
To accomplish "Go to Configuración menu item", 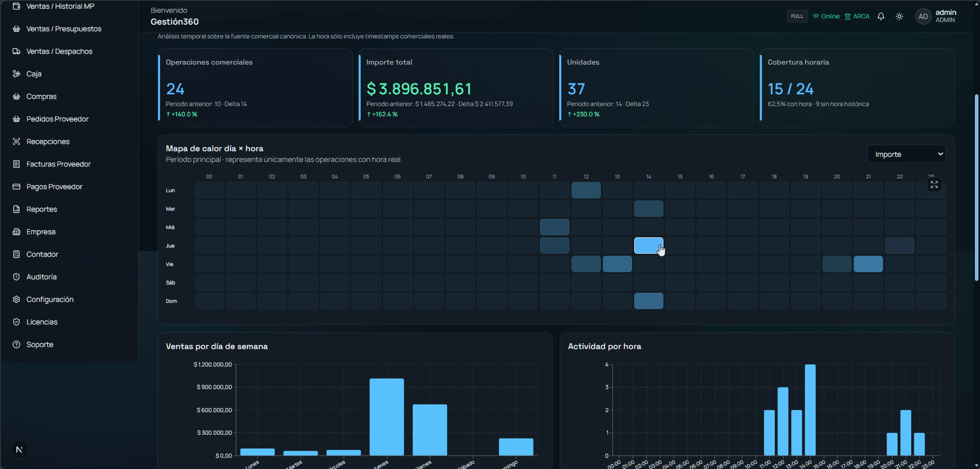I will [x=50, y=299].
